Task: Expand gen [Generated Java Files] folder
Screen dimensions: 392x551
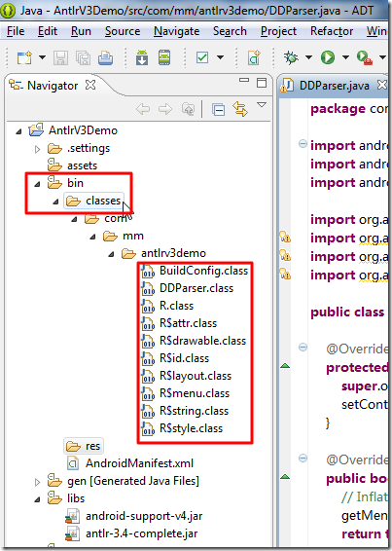Action: [37, 482]
